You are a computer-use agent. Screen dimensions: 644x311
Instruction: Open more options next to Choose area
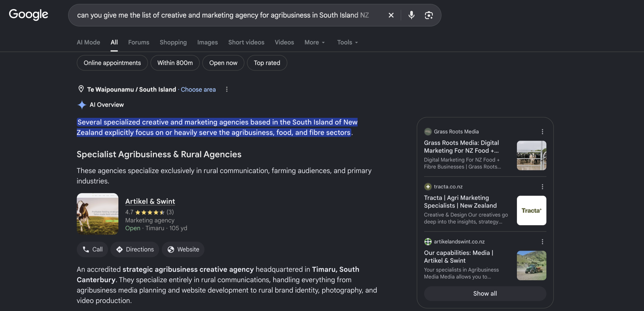point(227,89)
